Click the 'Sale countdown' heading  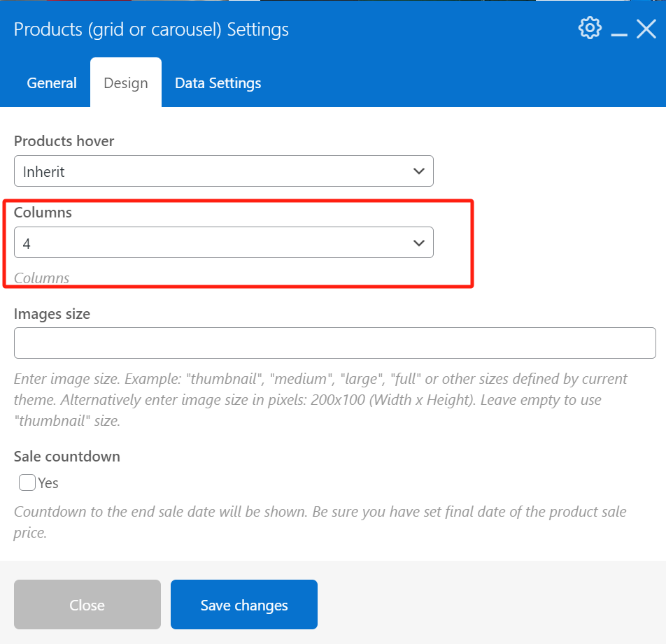pyautogui.click(x=67, y=457)
